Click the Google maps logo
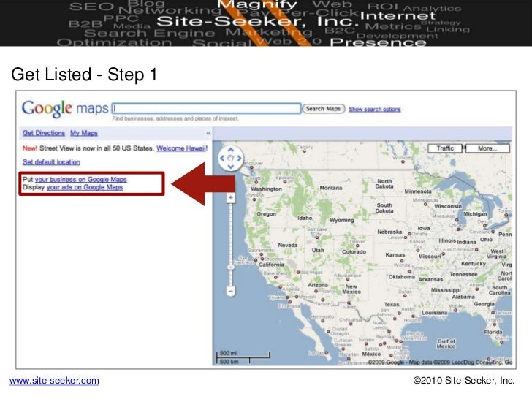Screen dimensions: 532x399 point(65,109)
